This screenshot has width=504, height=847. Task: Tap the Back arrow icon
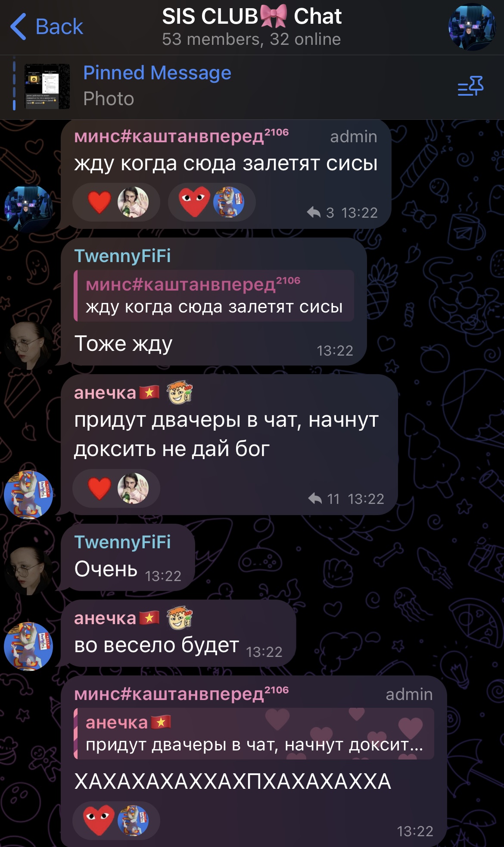point(18,27)
